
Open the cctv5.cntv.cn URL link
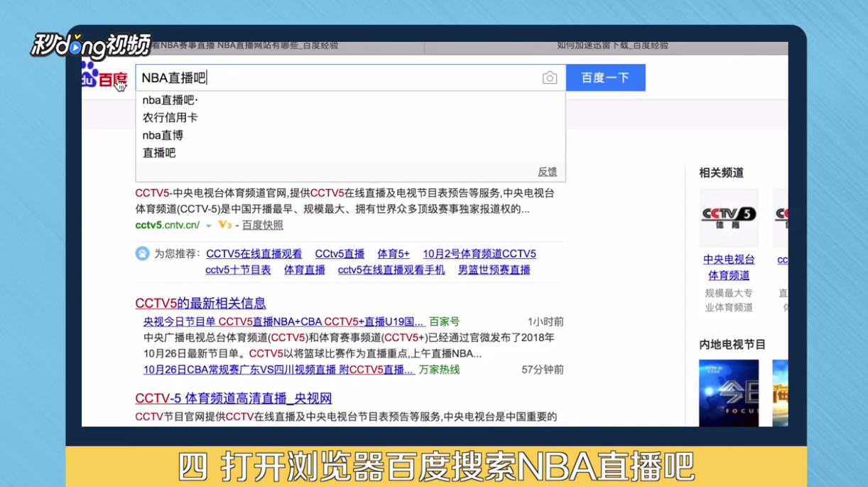point(168,225)
